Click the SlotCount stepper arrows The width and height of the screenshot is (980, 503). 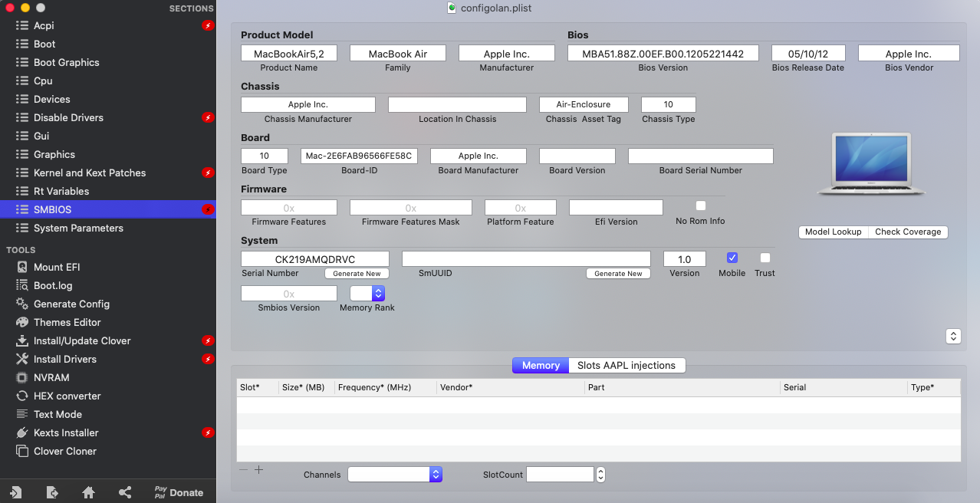pyautogui.click(x=600, y=475)
